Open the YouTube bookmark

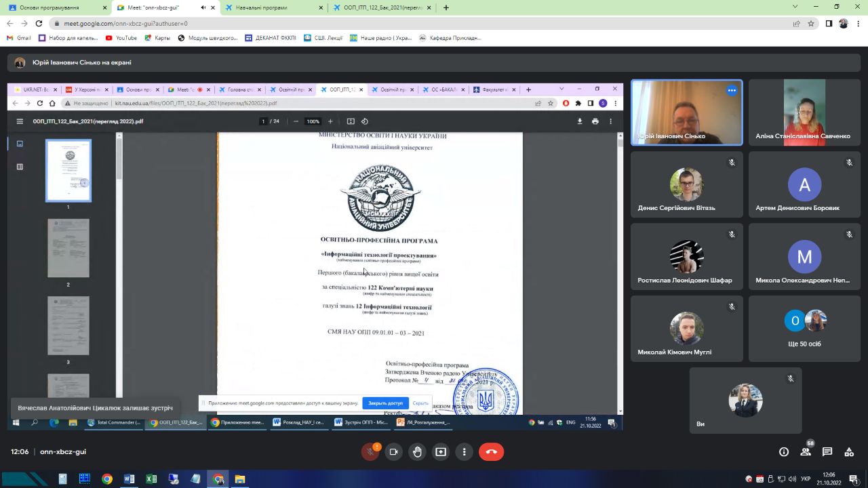pyautogui.click(x=121, y=38)
